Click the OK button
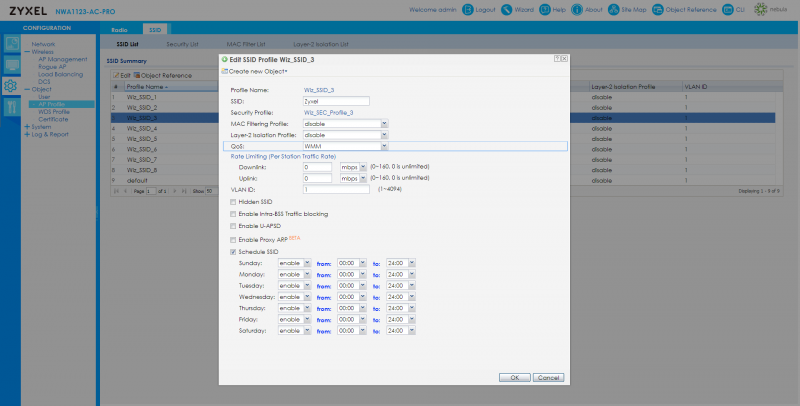Image resolution: width=800 pixels, height=406 pixels. pos(514,377)
